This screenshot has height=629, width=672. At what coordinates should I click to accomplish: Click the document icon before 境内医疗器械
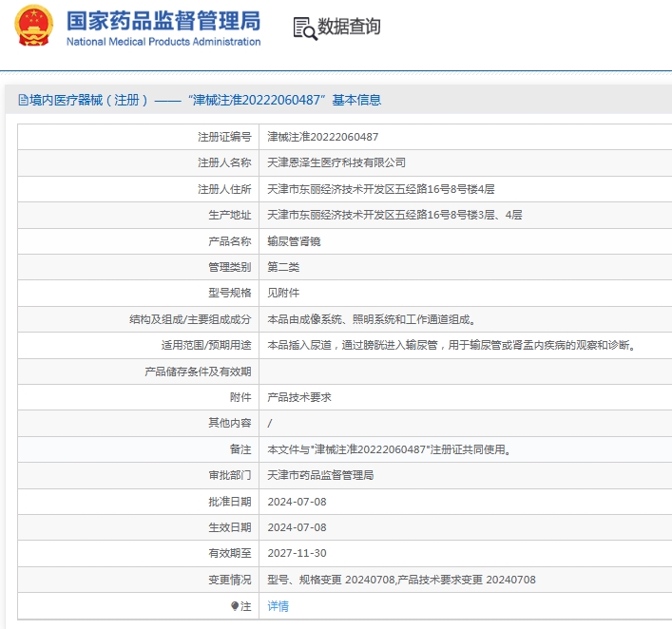point(23,101)
